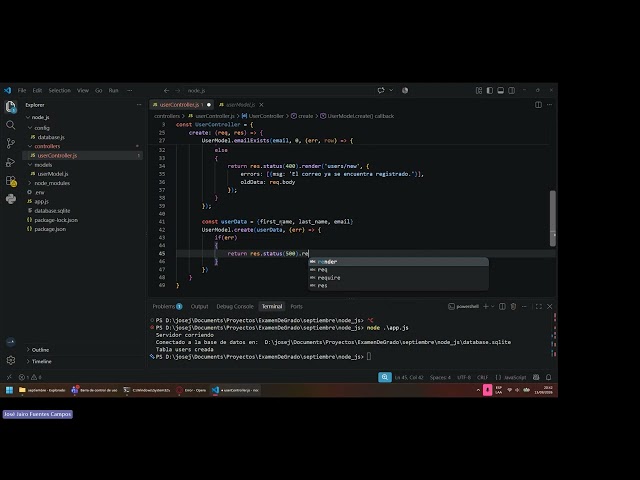Open the Copilot chat icon in title bar
The height and width of the screenshot is (480, 640).
[x=381, y=90]
